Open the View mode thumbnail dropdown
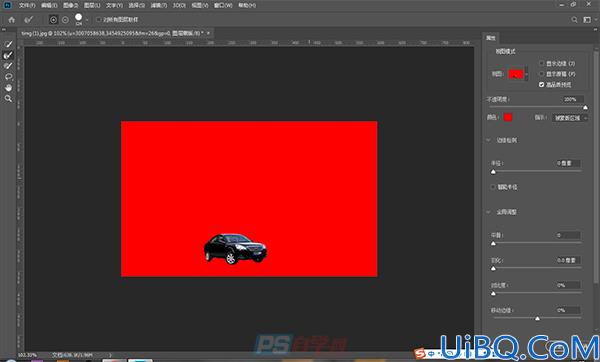The width and height of the screenshot is (600, 362). [x=527, y=74]
